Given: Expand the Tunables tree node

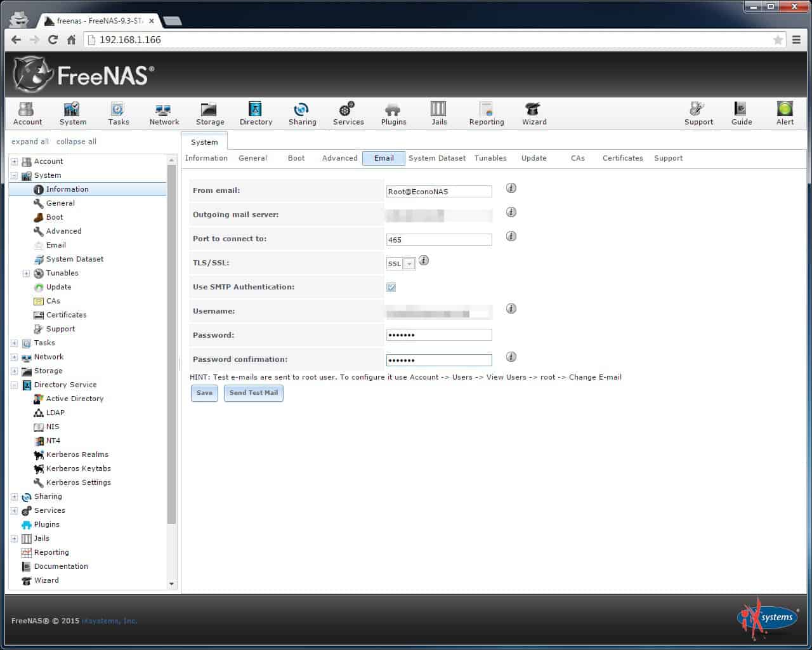Looking at the screenshot, I should (x=26, y=273).
